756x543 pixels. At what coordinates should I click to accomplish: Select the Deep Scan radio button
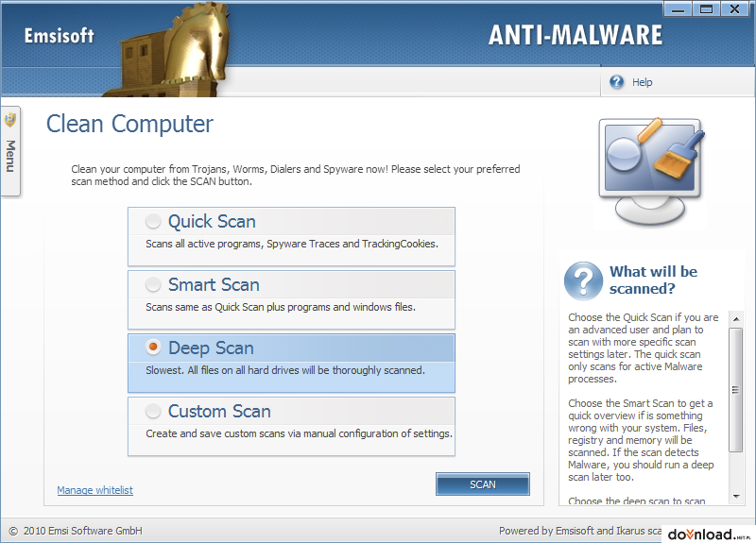(x=153, y=348)
